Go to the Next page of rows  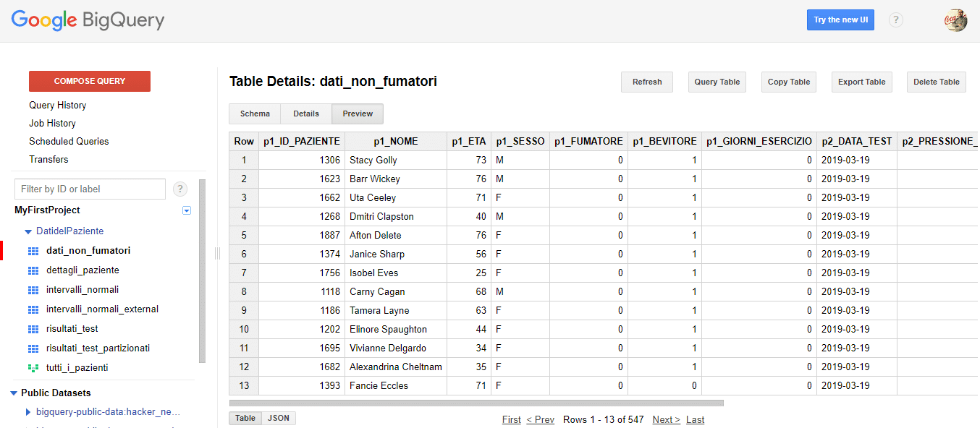tap(666, 419)
